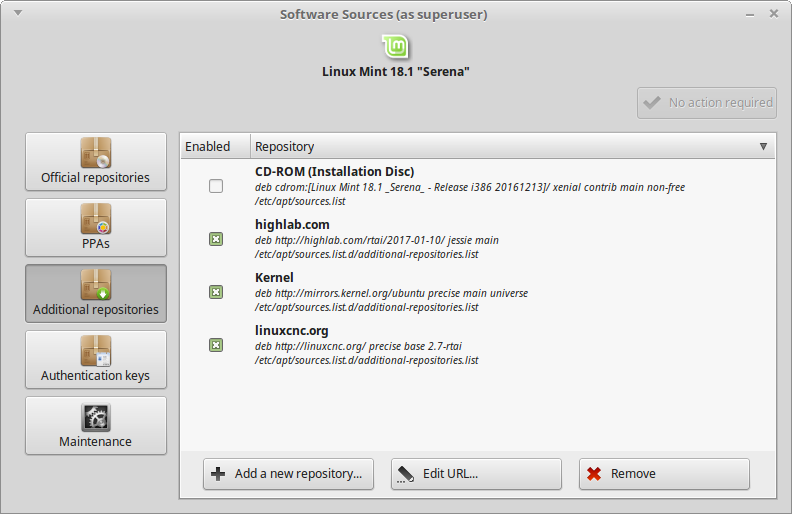Click the No action required button
The image size is (792, 514).
[707, 103]
